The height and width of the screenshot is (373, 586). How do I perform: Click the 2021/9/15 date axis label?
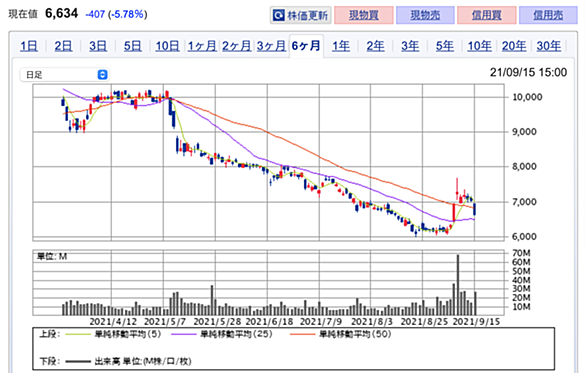[x=476, y=321]
